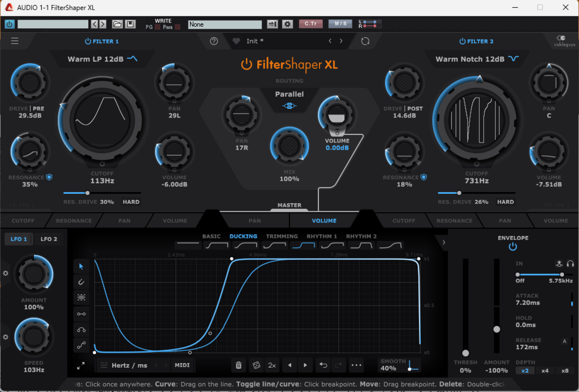Click host next preset arrow
Image resolution: width=579 pixels, height=392 pixels.
click(103, 24)
